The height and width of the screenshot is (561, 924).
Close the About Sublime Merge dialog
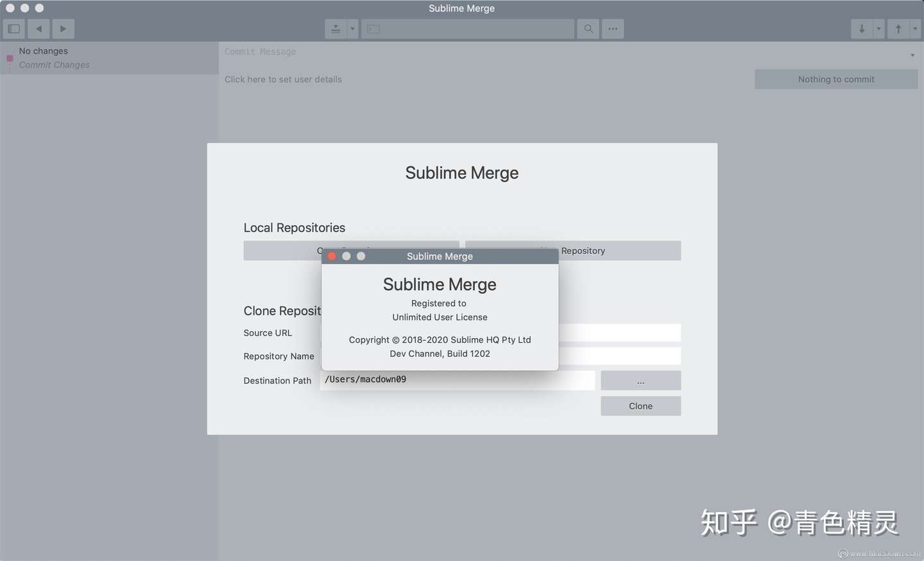(332, 256)
